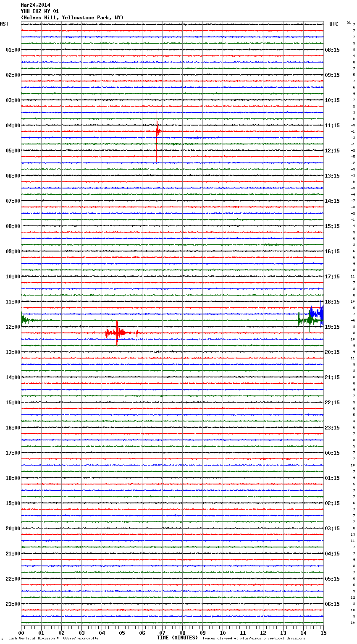Click the 09:15 UTC time label
Viewport: 357px width, 644px height.
click(332, 75)
